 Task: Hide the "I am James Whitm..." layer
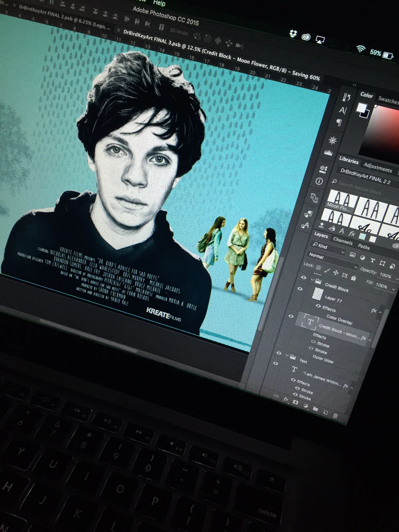tap(276, 363)
